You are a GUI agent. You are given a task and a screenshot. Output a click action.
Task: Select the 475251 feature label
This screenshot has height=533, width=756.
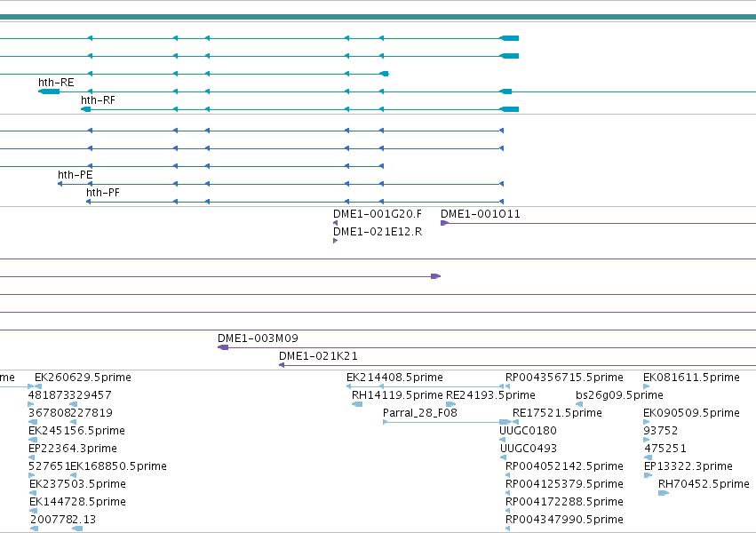pos(665,449)
